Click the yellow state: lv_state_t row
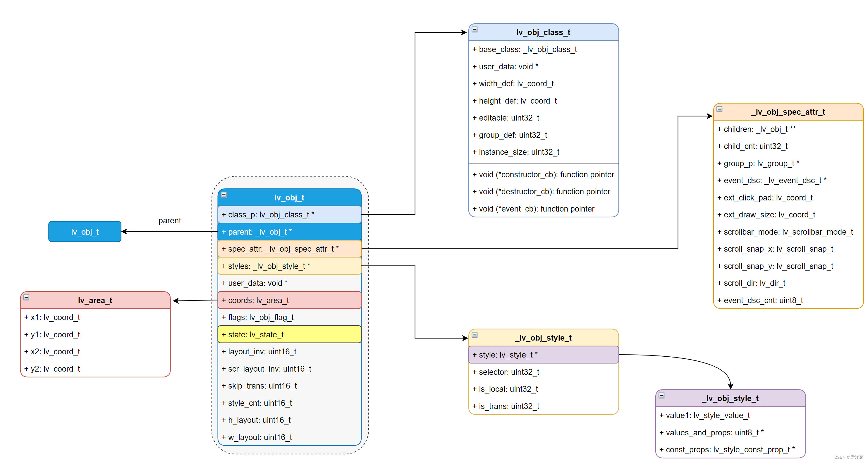 [289, 335]
